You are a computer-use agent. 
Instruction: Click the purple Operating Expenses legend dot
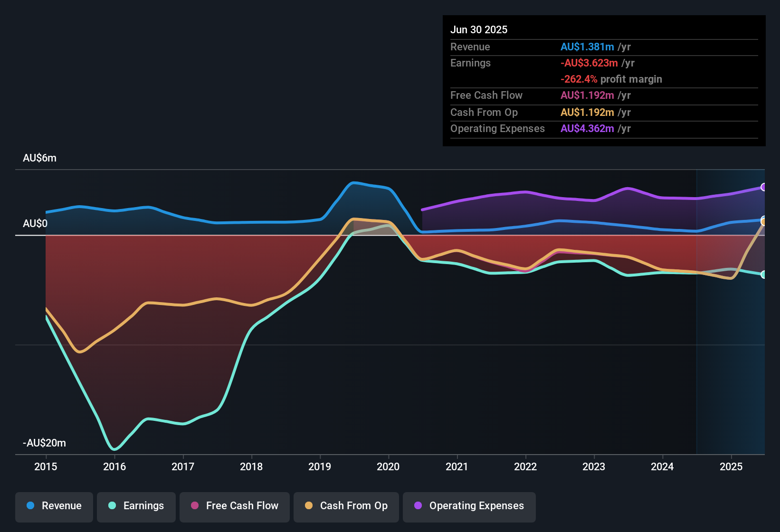click(x=416, y=506)
